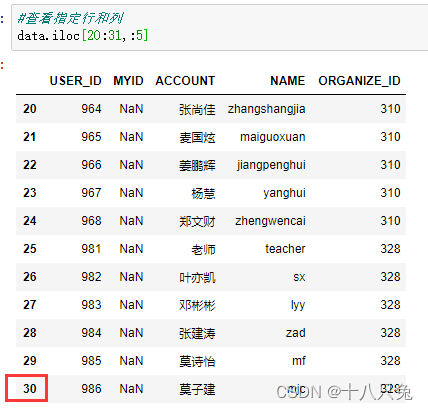Click row index 21

[30, 137]
